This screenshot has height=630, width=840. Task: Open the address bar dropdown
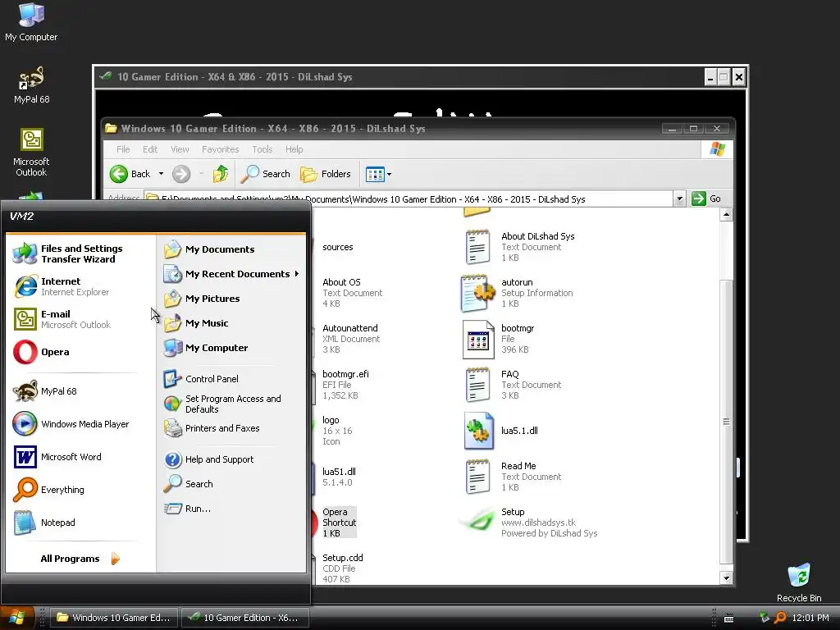679,199
